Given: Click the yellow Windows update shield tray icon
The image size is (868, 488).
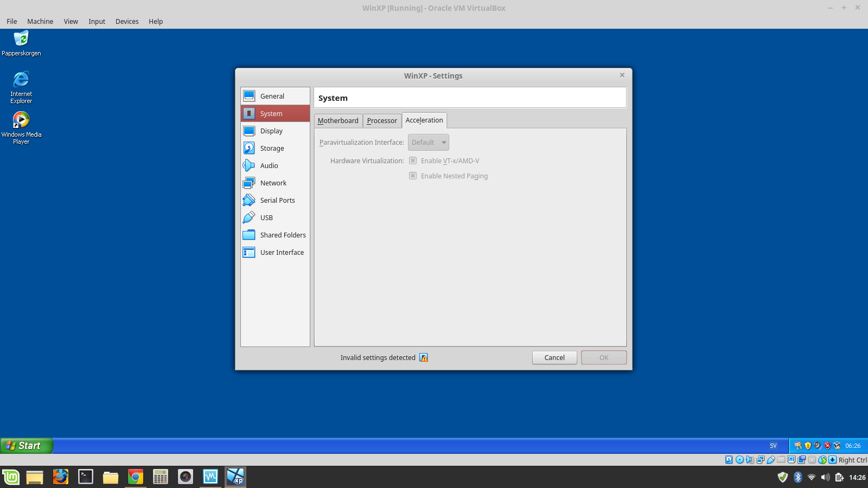Looking at the screenshot, I should pos(808,446).
